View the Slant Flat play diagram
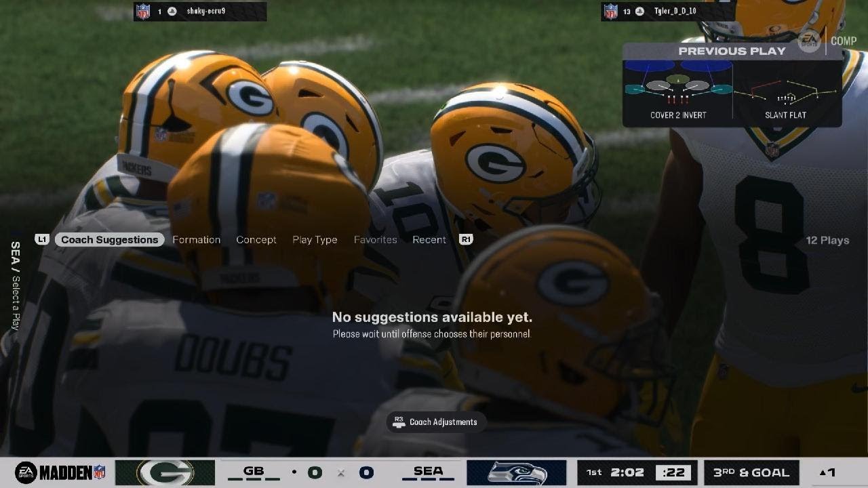868x488 pixels. point(786,90)
